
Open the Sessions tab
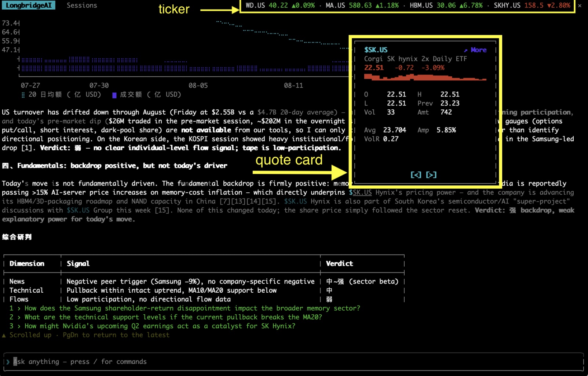[x=82, y=5]
